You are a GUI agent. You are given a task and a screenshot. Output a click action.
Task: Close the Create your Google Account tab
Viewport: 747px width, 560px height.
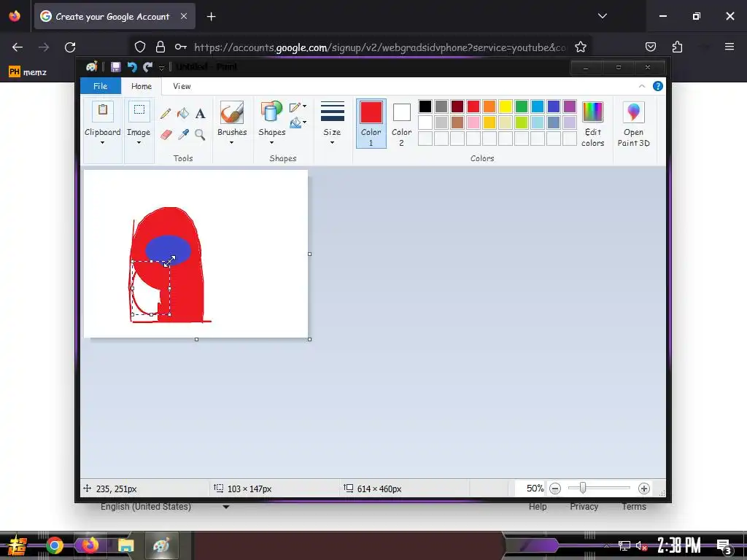tap(184, 16)
